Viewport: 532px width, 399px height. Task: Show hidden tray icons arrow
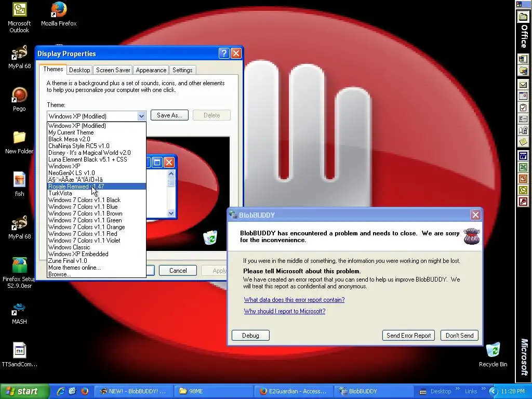point(493,392)
